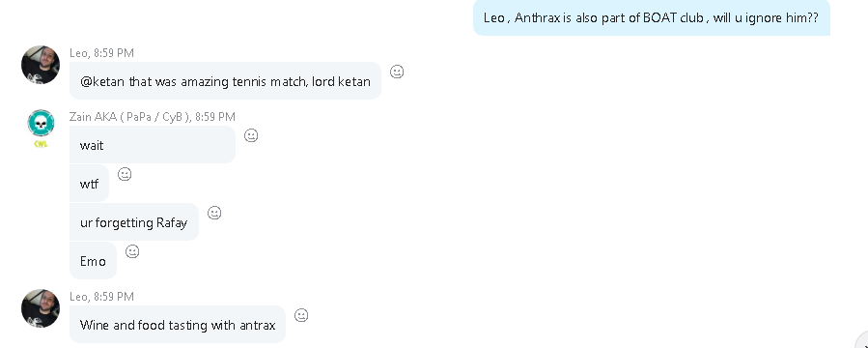Click the 'Wine and food tasting with antrax' message
Screen dimensions: 868x348
tap(178, 325)
